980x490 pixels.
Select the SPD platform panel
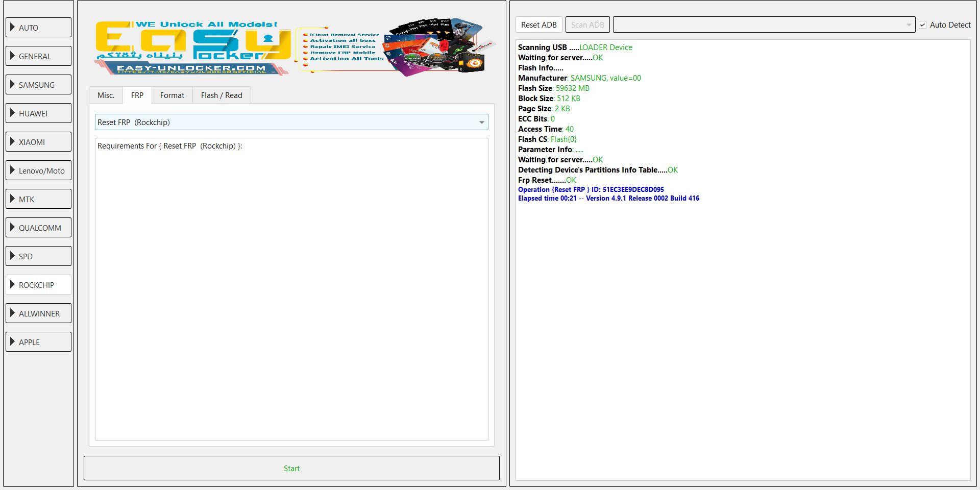pos(38,256)
